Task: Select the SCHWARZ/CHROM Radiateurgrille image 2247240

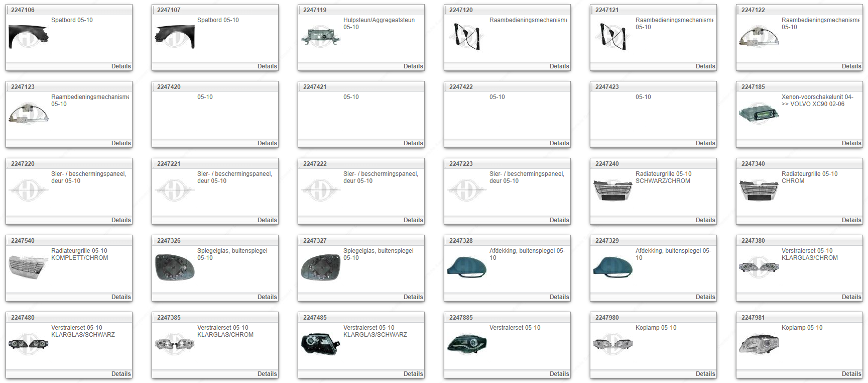Action: pyautogui.click(x=612, y=190)
